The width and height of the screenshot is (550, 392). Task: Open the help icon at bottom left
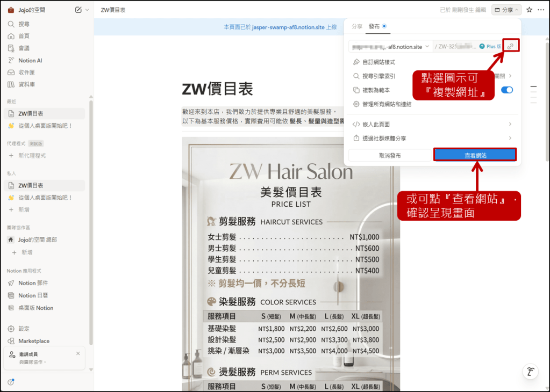pos(11,382)
